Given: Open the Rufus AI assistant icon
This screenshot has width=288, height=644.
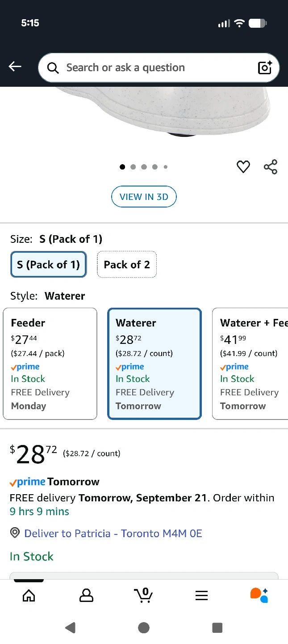Looking at the screenshot, I should coord(259,595).
